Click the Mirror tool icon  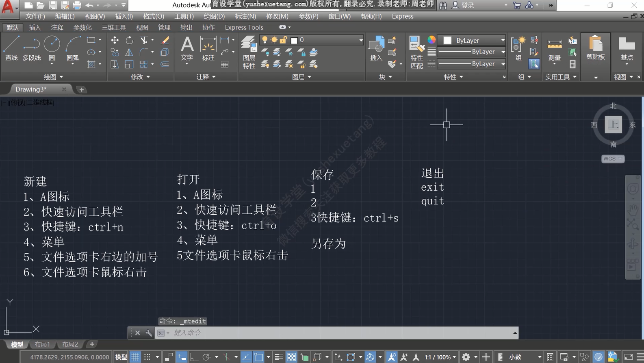pos(129,52)
